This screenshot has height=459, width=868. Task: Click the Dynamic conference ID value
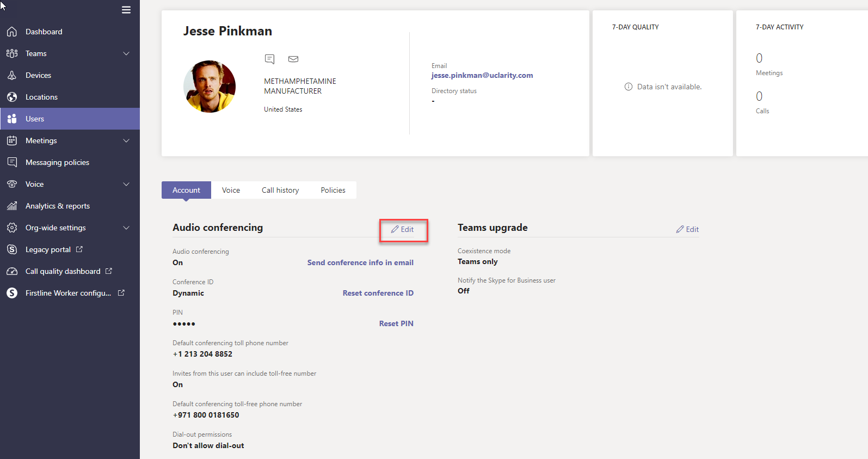[x=188, y=293]
